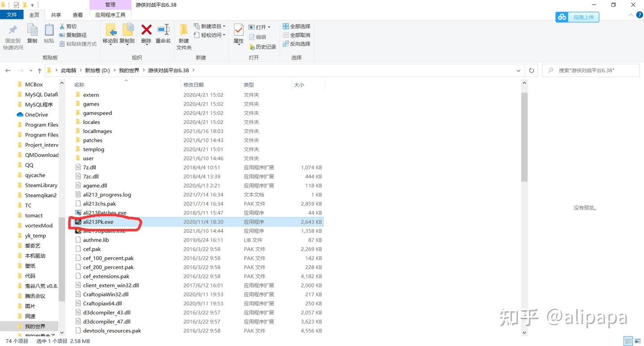644x346 pixels.
Task: Click the file list vertical scrollbar
Action: click(x=525, y=137)
